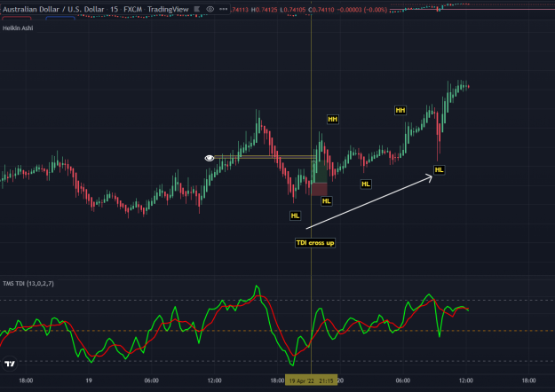The height and width of the screenshot is (392, 555).
Task: Select the green profit zone of the long position
Action: click(319, 172)
